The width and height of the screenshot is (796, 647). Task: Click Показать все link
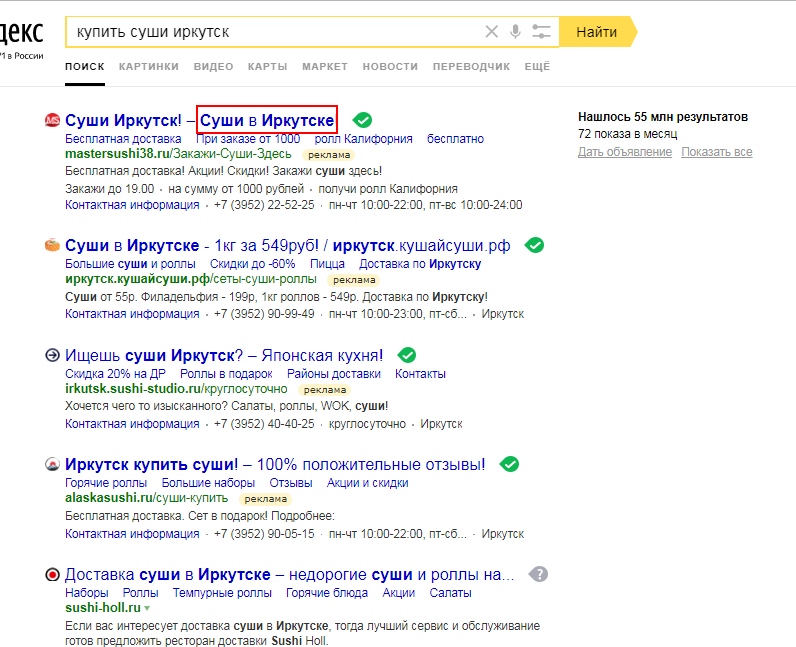[x=717, y=152]
